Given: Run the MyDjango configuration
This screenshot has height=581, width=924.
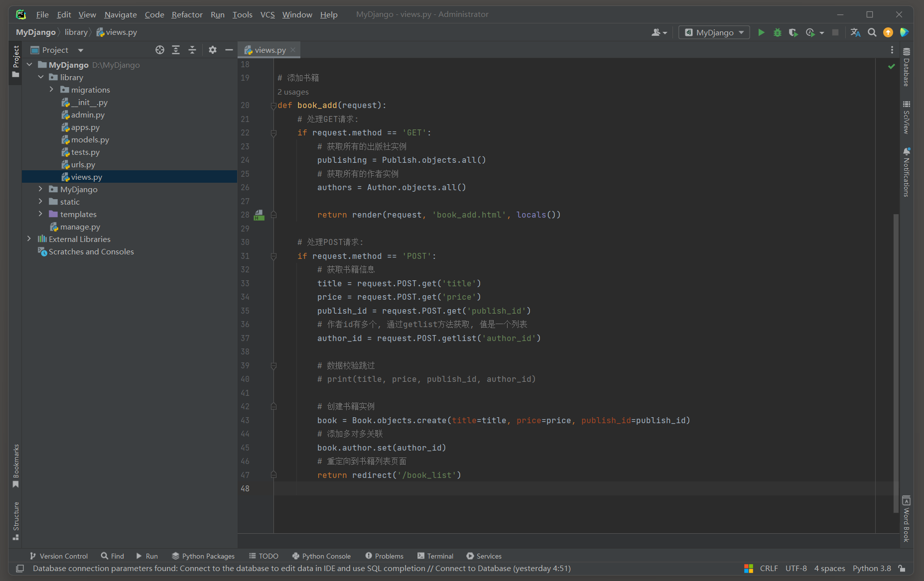Looking at the screenshot, I should [x=761, y=32].
